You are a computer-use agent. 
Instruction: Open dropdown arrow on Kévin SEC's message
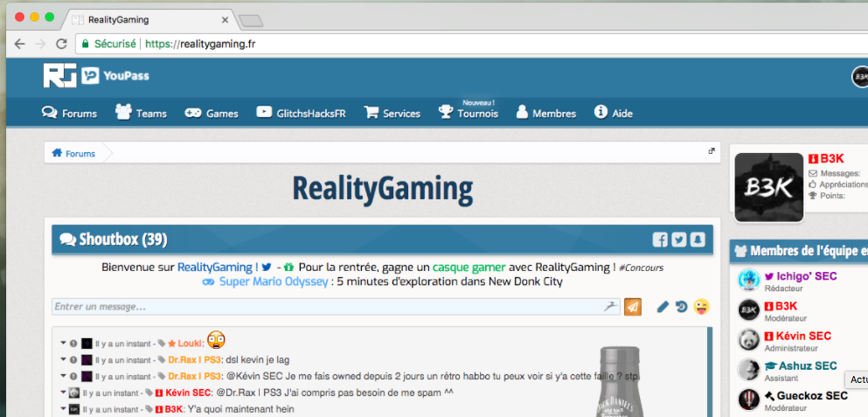(x=63, y=393)
